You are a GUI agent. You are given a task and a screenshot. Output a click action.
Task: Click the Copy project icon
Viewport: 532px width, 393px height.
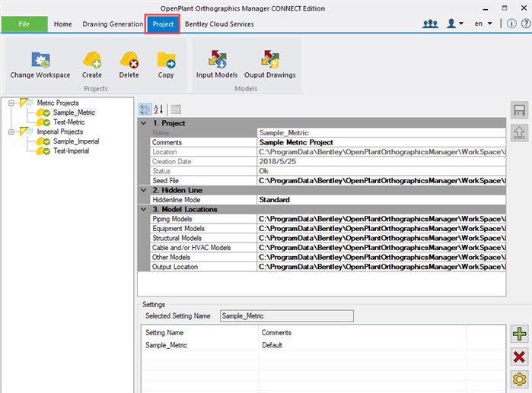click(x=166, y=59)
